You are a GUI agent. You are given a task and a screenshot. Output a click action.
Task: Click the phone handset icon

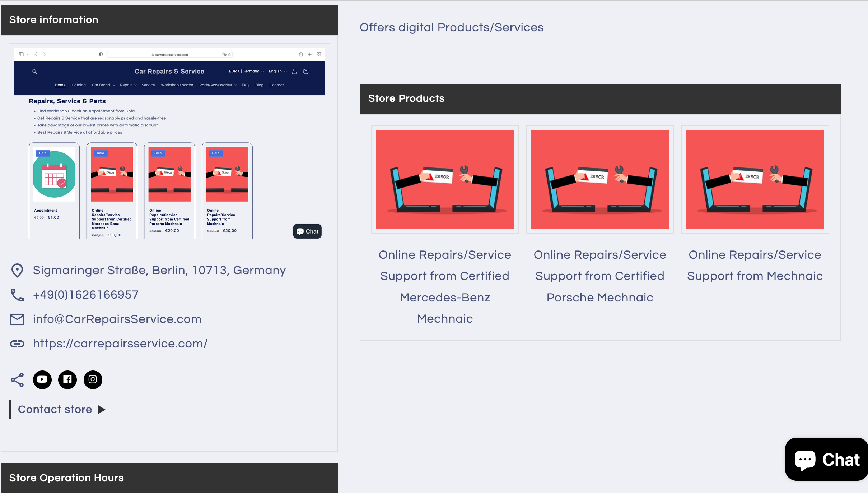17,295
